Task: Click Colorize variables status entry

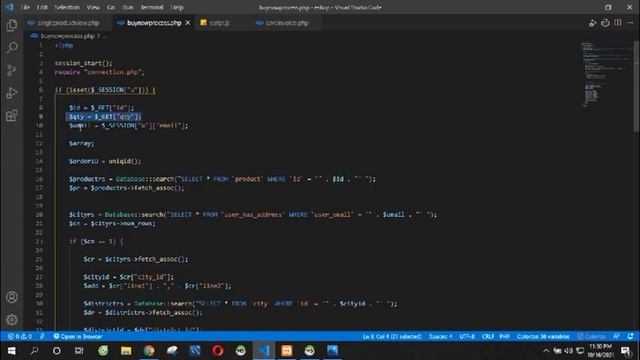Action: [543, 336]
